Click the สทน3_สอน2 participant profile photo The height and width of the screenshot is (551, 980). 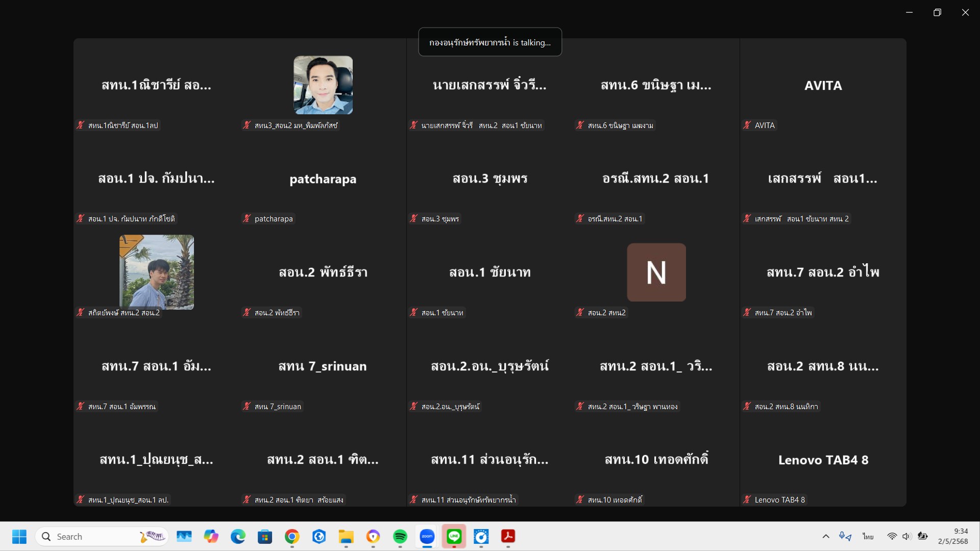click(323, 85)
